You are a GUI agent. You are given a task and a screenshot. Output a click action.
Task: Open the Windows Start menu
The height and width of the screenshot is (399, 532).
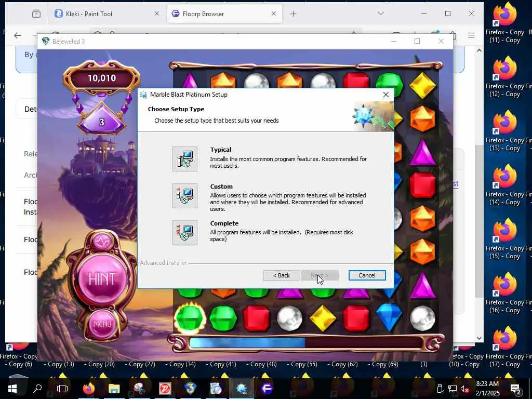pos(12,389)
